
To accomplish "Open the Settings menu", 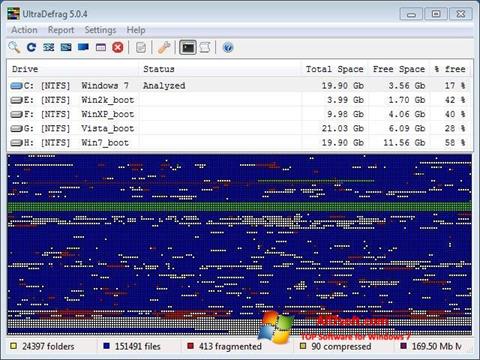I will pyautogui.click(x=100, y=30).
